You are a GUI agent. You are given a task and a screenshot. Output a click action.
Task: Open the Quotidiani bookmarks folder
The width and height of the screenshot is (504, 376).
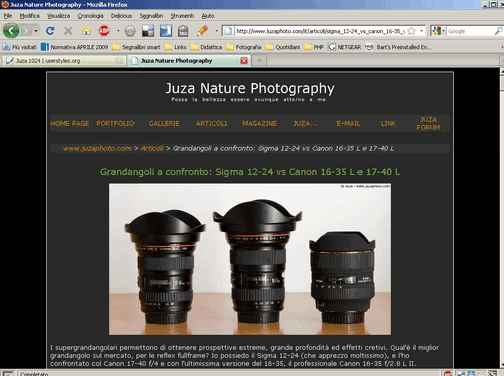tap(283, 47)
